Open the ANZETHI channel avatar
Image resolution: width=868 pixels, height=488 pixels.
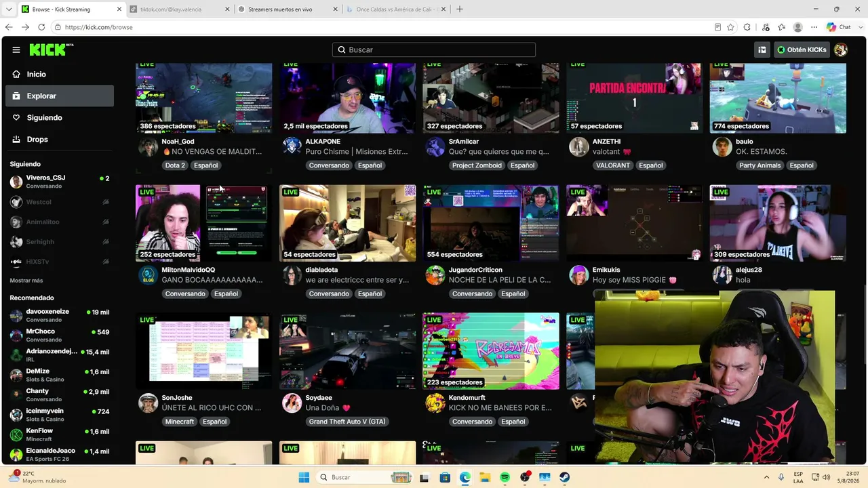(578, 147)
